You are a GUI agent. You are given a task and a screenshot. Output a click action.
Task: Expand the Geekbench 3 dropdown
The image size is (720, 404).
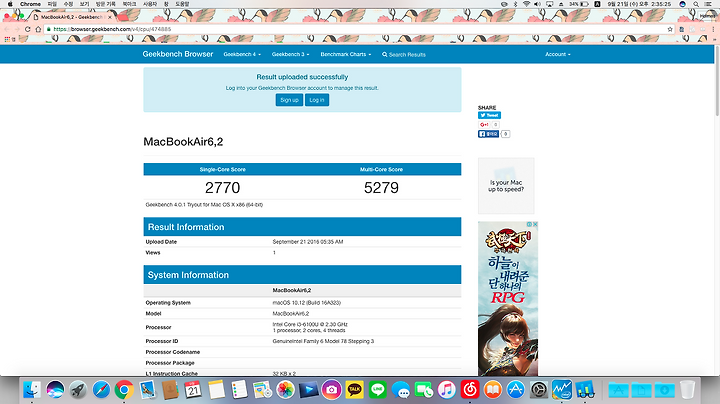click(x=290, y=54)
